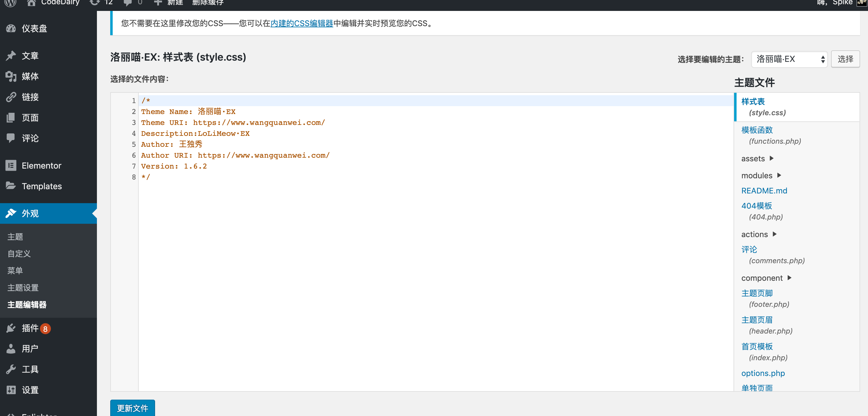Click the pages icon beside 页面
This screenshot has height=416, width=868.
11,118
